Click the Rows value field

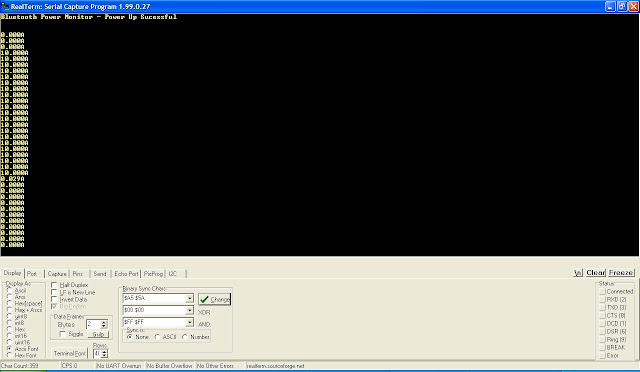(97, 353)
